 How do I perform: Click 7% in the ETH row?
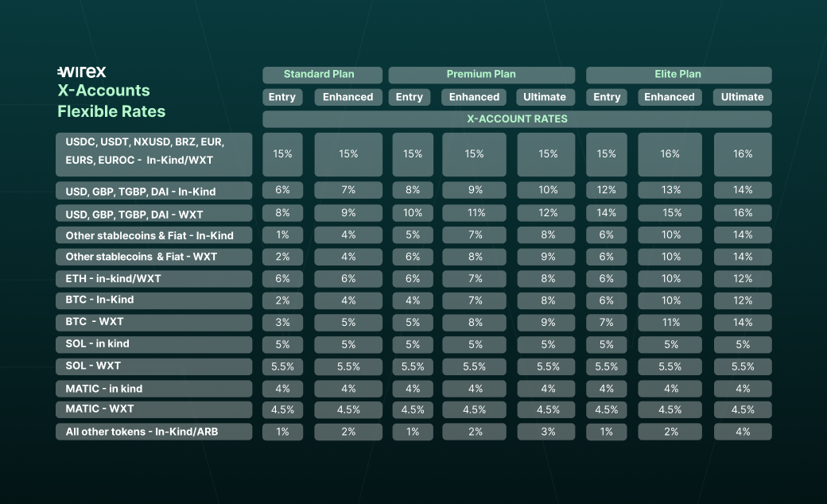point(474,279)
